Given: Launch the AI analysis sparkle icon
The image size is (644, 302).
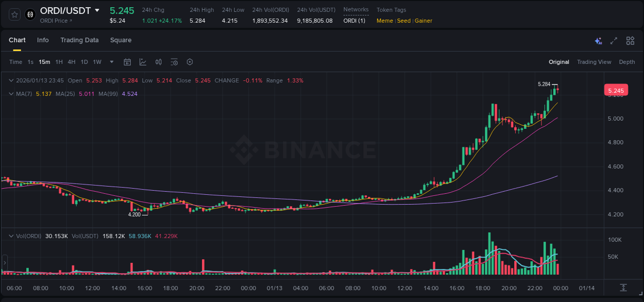Looking at the screenshot, I should pyautogui.click(x=598, y=40).
